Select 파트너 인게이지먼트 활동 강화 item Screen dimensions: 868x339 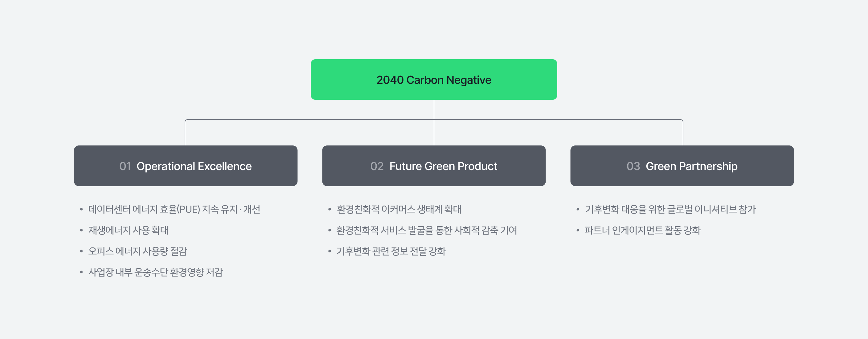[x=643, y=231]
